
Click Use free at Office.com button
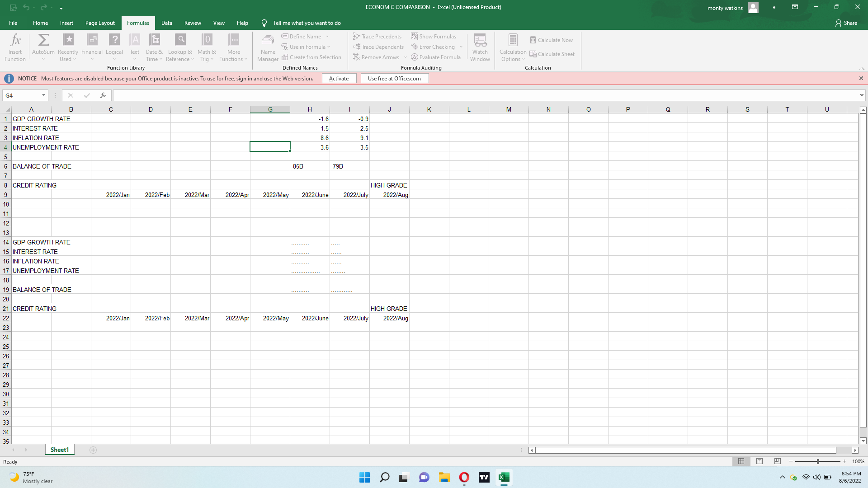394,79
